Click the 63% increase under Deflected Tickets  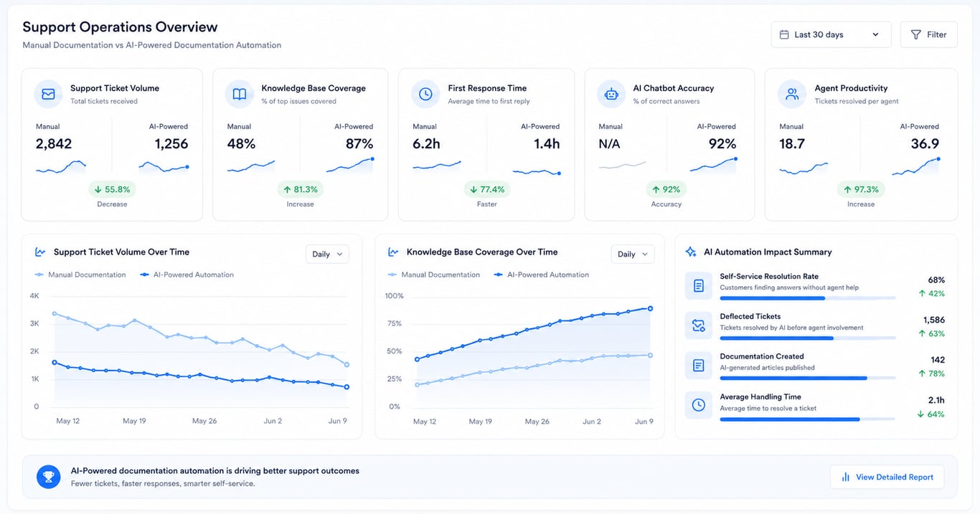[x=932, y=334]
